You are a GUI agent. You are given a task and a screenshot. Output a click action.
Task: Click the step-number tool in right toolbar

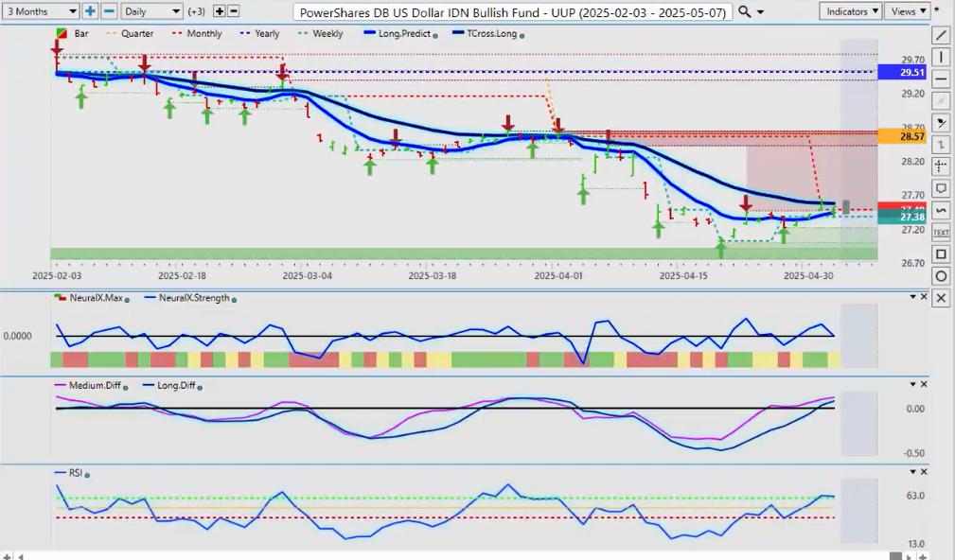[941, 145]
